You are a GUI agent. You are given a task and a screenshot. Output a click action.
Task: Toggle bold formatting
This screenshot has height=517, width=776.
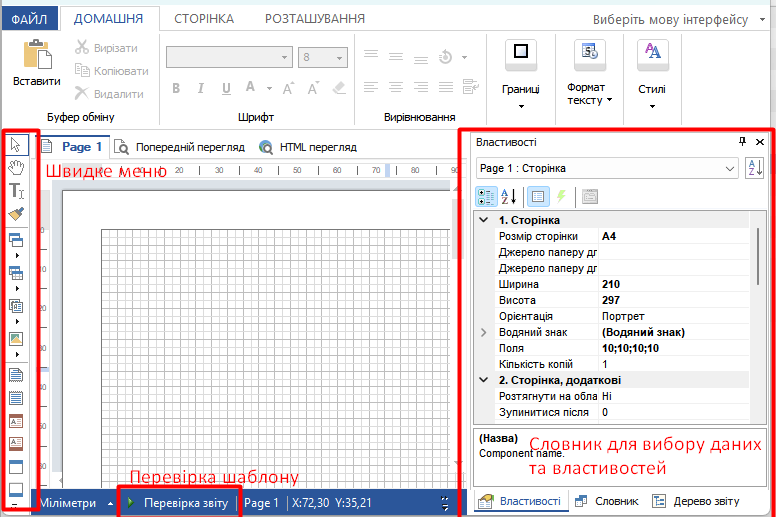coord(175,88)
